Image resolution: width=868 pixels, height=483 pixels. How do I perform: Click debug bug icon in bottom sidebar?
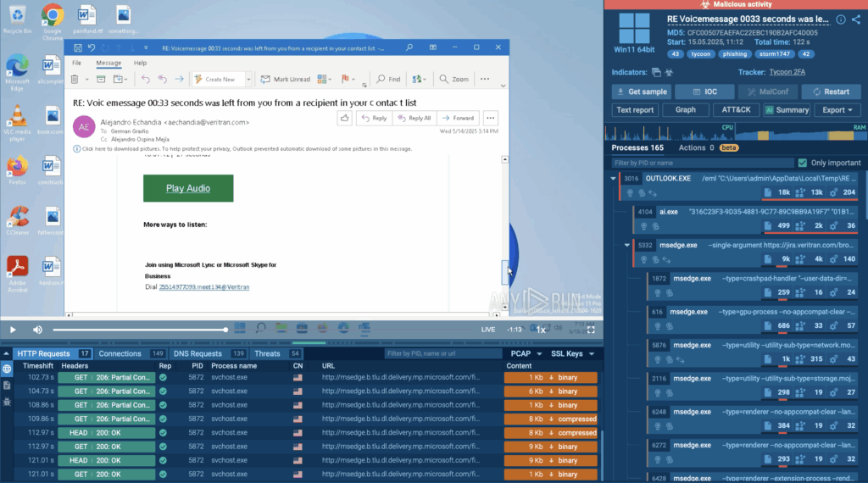[7, 402]
